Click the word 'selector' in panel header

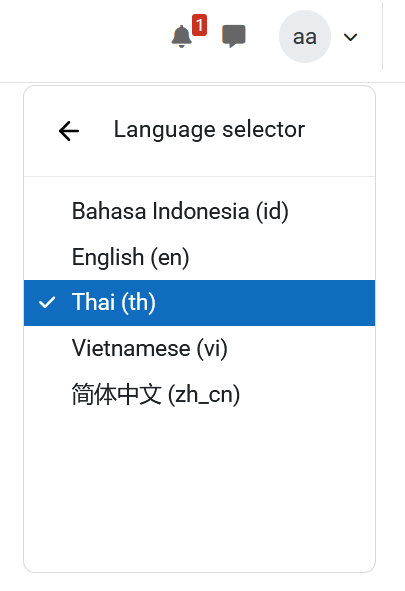[264, 129]
